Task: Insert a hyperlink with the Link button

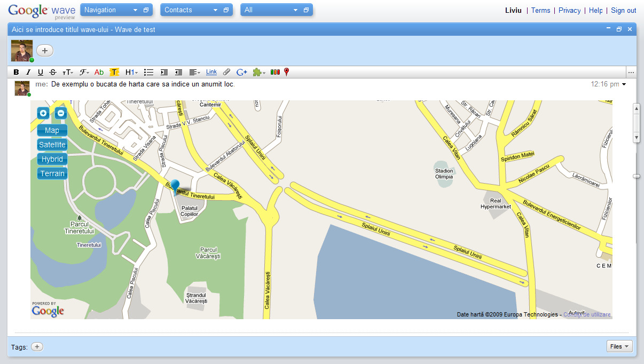Action: click(211, 72)
